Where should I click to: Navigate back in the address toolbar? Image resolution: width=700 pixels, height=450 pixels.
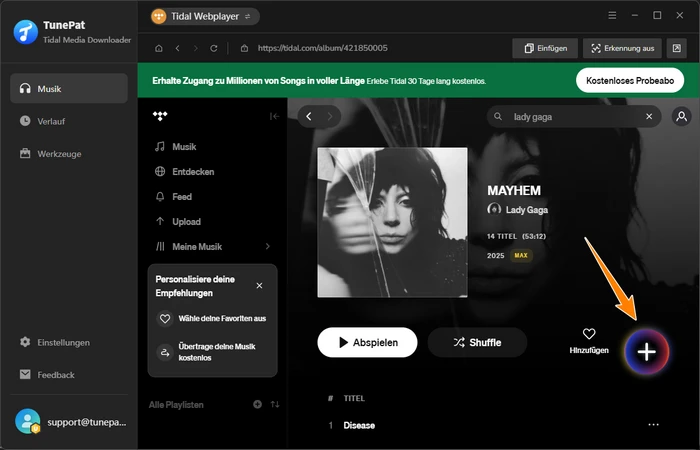(x=178, y=48)
